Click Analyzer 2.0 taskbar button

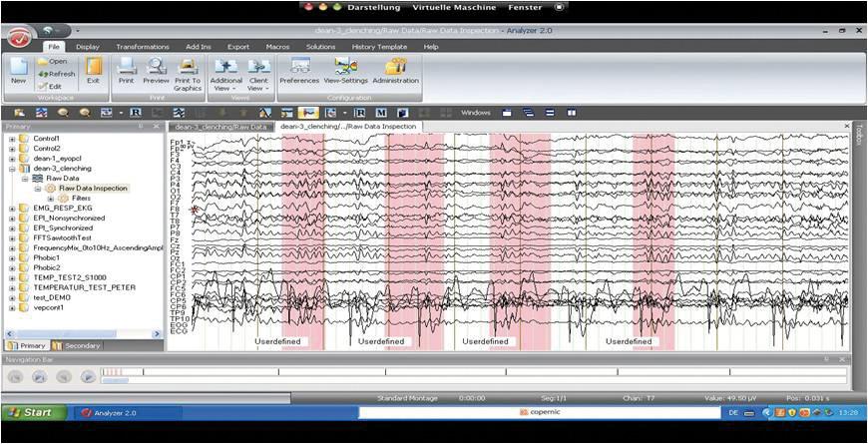(x=128, y=413)
